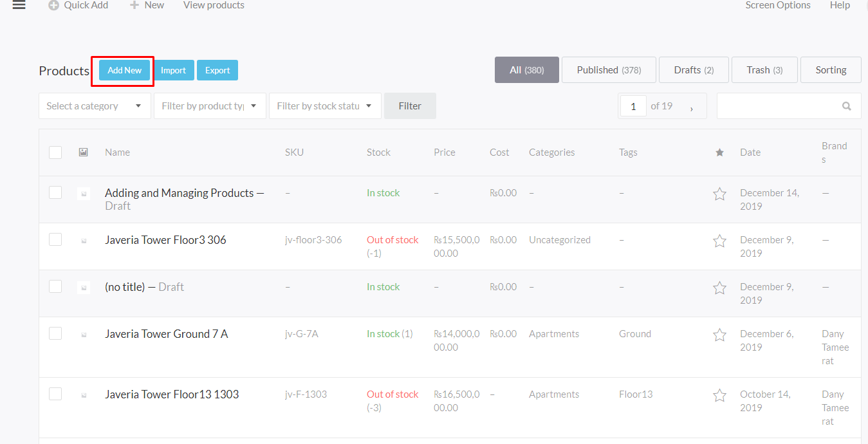Check the select-all products checkbox
This screenshot has width=868, height=444.
pos(55,153)
